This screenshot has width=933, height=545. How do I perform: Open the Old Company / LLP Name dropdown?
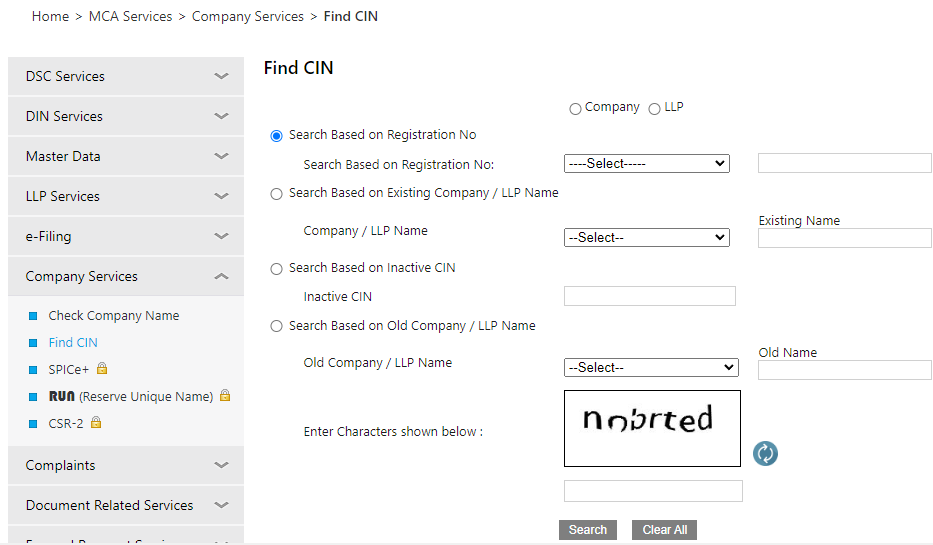[x=651, y=368]
